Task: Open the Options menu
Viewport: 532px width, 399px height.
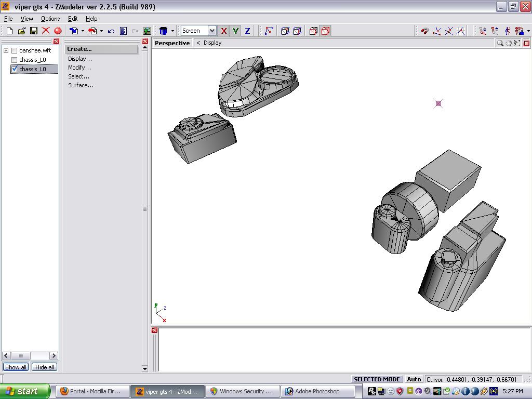Action: click(x=50, y=19)
